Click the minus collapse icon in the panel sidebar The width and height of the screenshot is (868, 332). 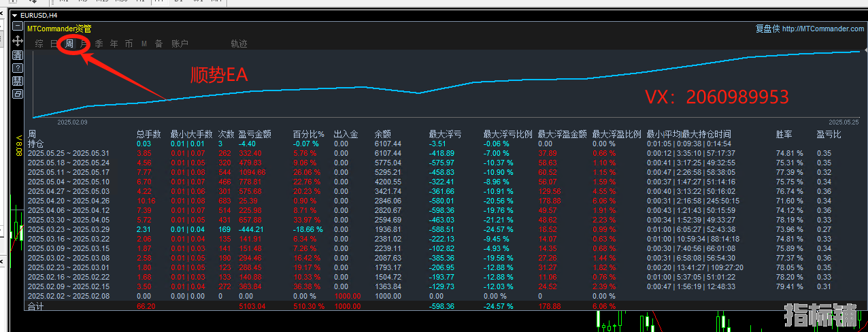[x=18, y=27]
